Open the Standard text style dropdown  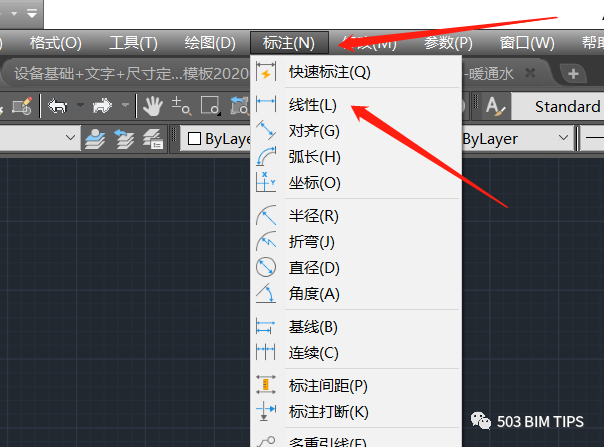point(557,106)
